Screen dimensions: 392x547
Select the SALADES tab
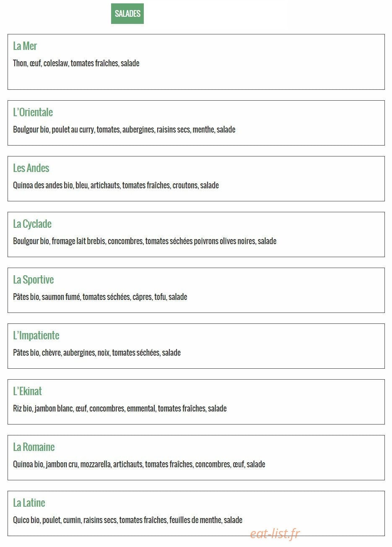[127, 14]
